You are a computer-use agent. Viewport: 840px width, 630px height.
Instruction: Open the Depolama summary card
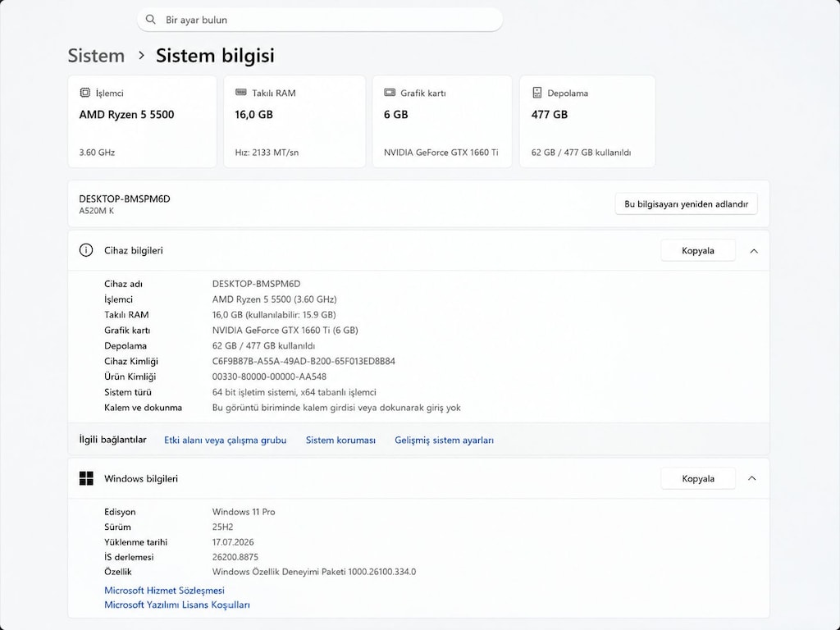click(x=587, y=121)
